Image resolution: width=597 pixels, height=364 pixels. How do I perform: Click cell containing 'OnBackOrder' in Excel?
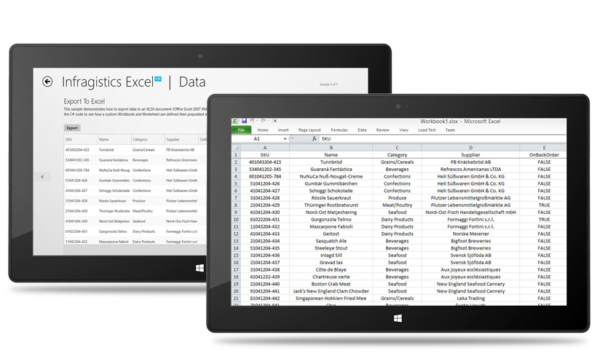tap(544, 154)
